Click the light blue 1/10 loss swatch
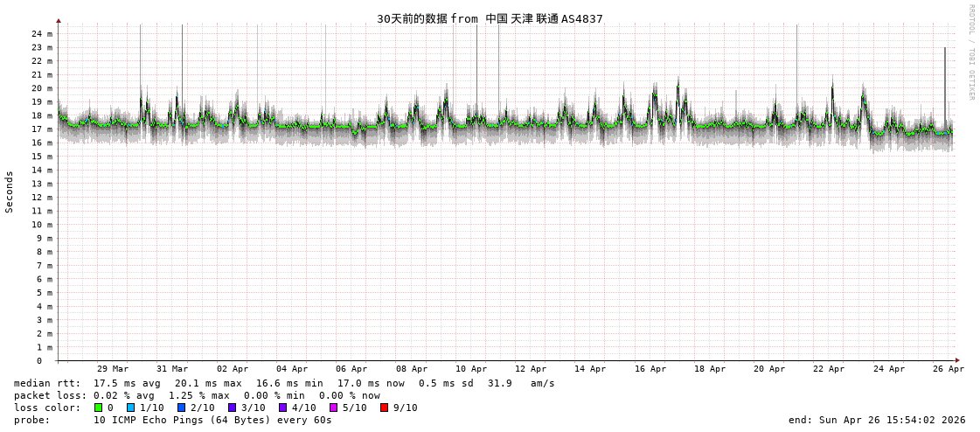Screen dimensions: 980x432 (130, 408)
